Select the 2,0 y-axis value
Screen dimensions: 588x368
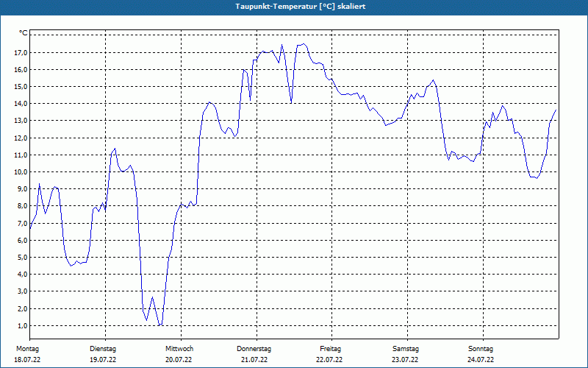tap(22, 308)
